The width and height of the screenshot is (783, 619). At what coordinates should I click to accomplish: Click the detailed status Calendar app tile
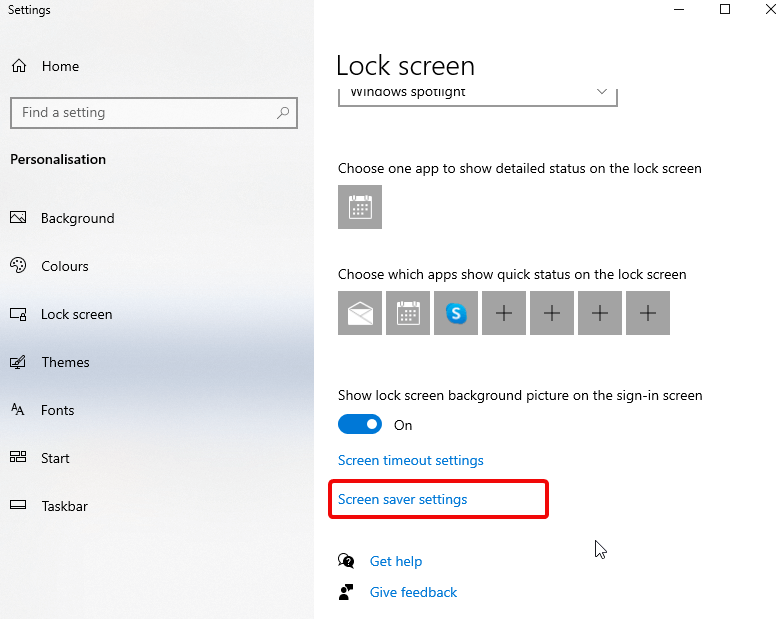[x=360, y=207]
